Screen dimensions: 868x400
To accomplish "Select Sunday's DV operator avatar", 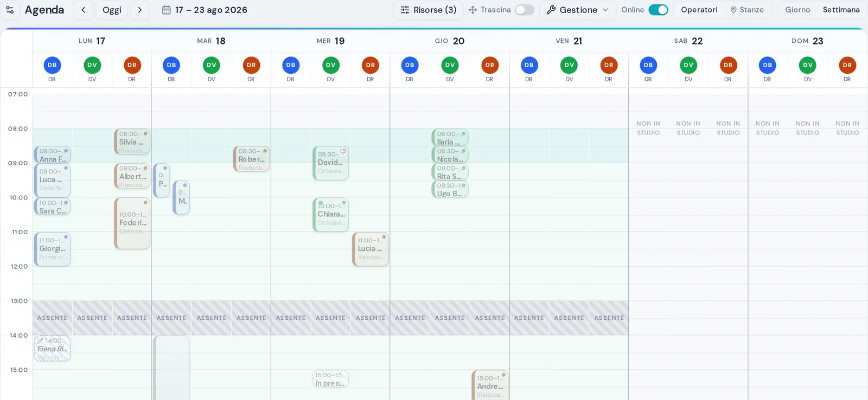I will 808,65.
